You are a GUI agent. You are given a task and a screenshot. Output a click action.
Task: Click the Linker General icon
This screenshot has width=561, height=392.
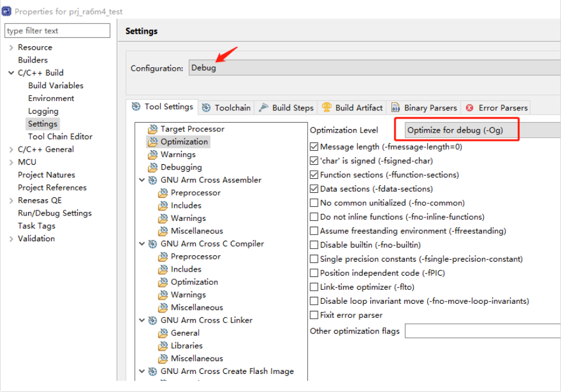click(x=163, y=333)
